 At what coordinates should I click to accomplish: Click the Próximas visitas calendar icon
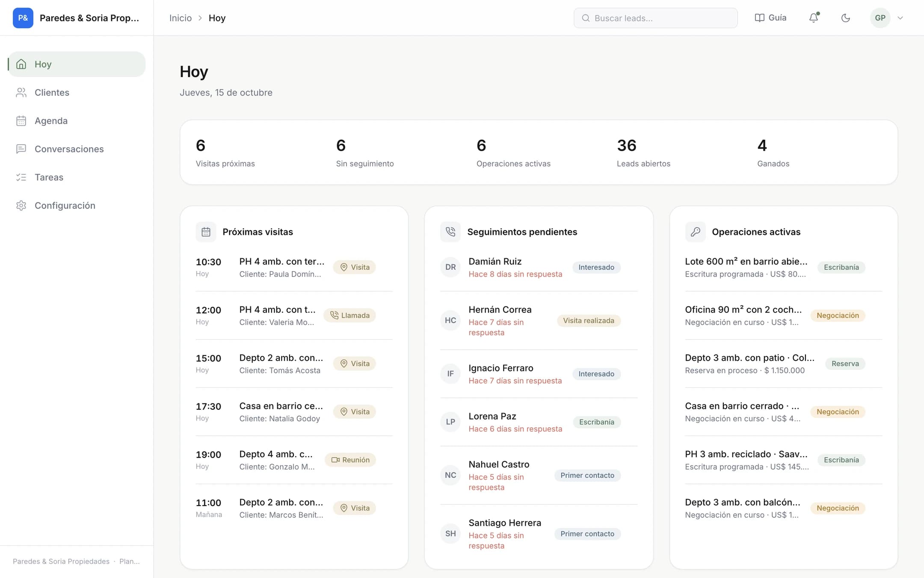click(206, 232)
